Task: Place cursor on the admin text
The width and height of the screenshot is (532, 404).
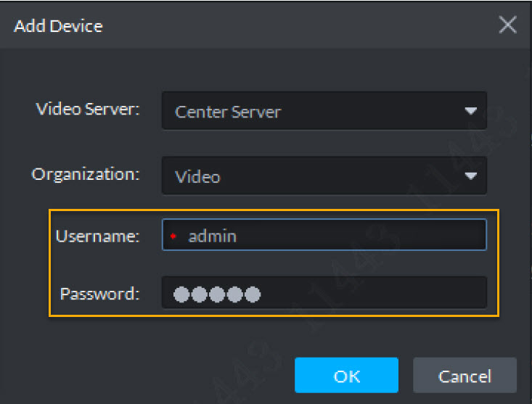Action: coord(212,236)
